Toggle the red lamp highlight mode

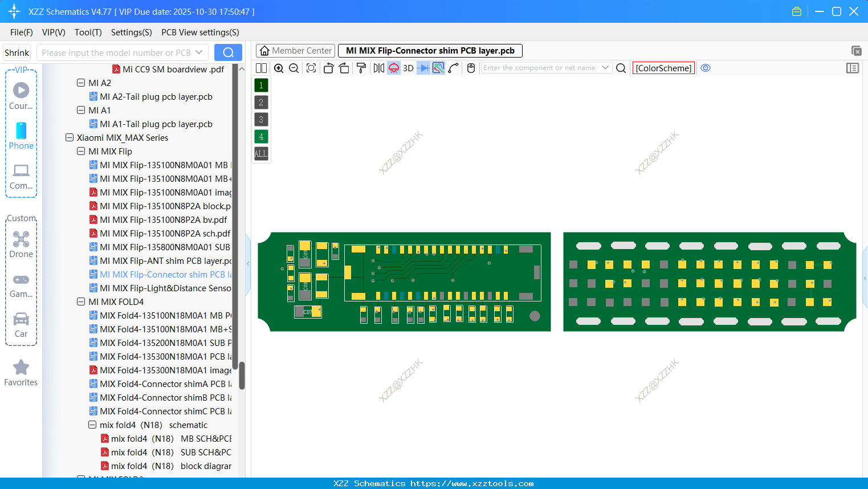[393, 68]
